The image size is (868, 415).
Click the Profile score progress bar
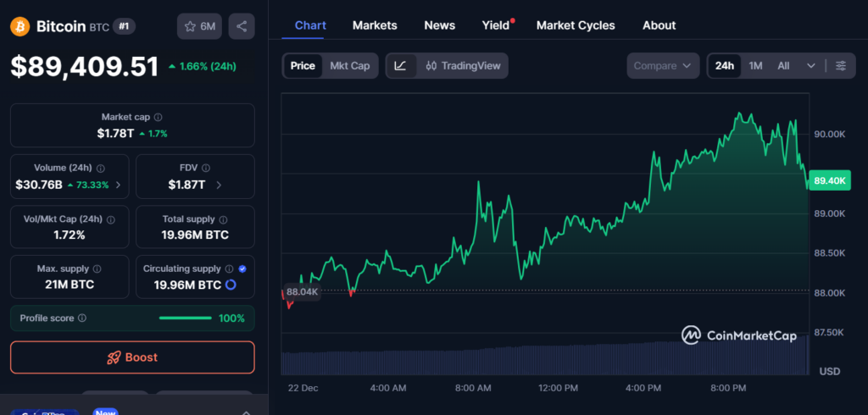coord(186,318)
